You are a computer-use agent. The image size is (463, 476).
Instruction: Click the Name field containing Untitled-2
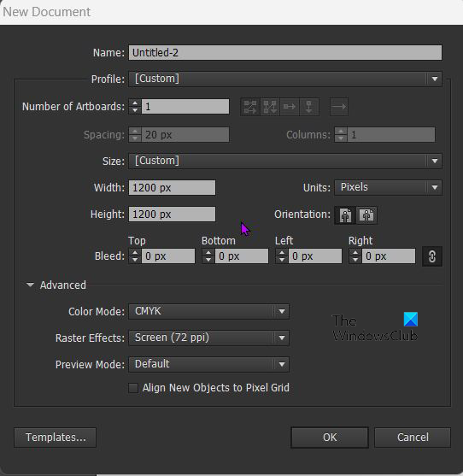point(285,53)
